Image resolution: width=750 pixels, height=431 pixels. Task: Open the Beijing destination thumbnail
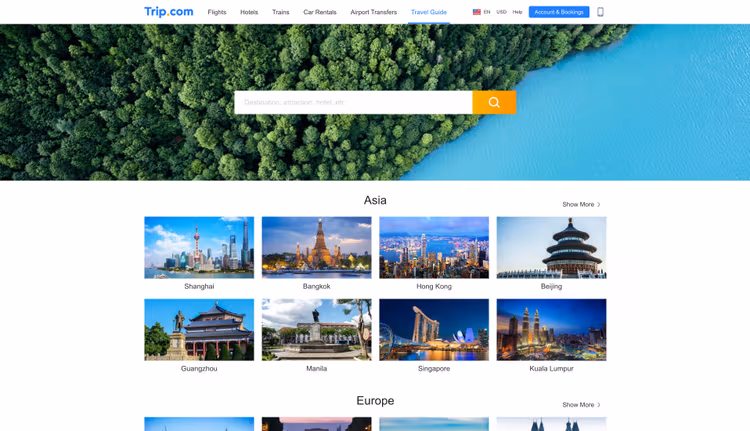tap(551, 247)
